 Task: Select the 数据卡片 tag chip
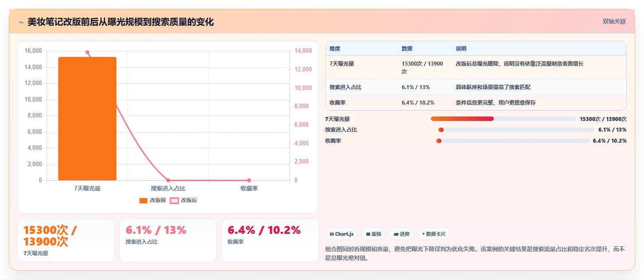coord(433,234)
